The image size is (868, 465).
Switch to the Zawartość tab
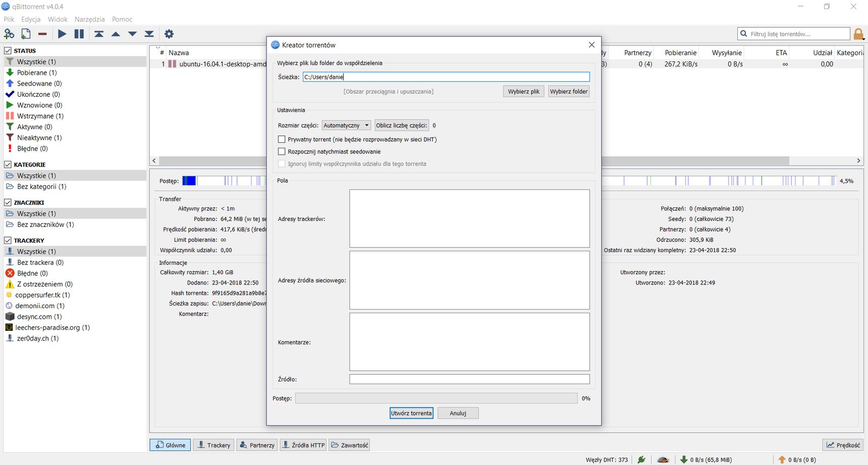(349, 445)
